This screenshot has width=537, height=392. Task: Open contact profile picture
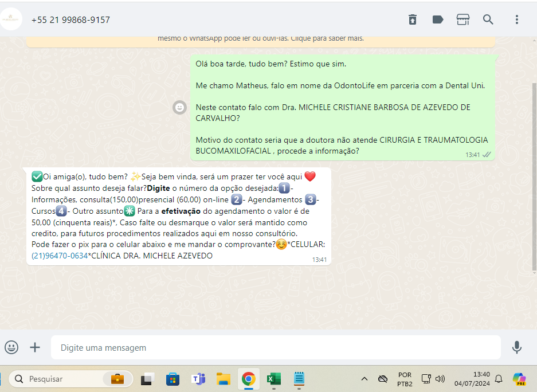point(11,19)
